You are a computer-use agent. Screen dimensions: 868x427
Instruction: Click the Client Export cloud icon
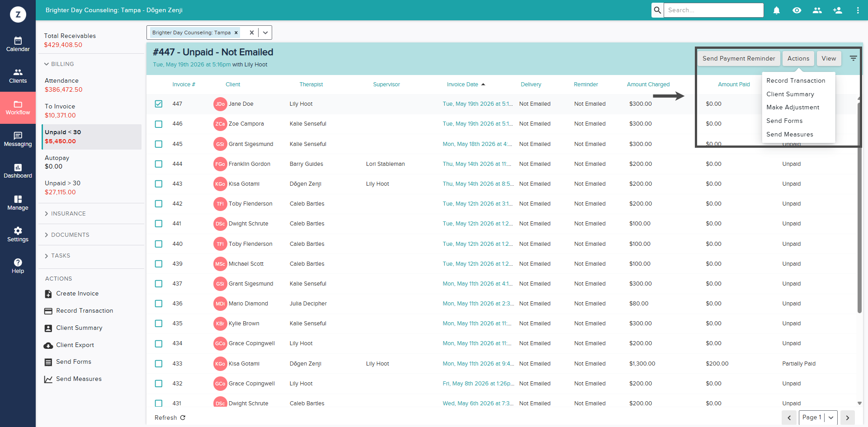[48, 345]
